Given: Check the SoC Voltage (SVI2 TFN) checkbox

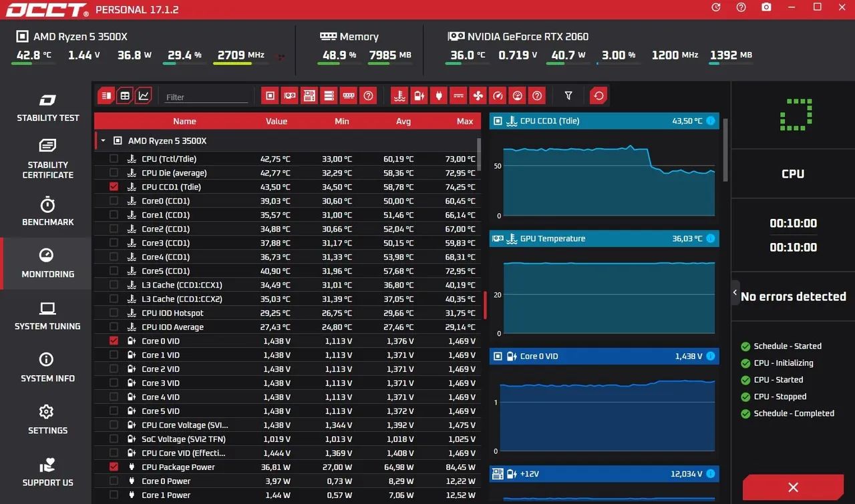Looking at the screenshot, I should [114, 439].
